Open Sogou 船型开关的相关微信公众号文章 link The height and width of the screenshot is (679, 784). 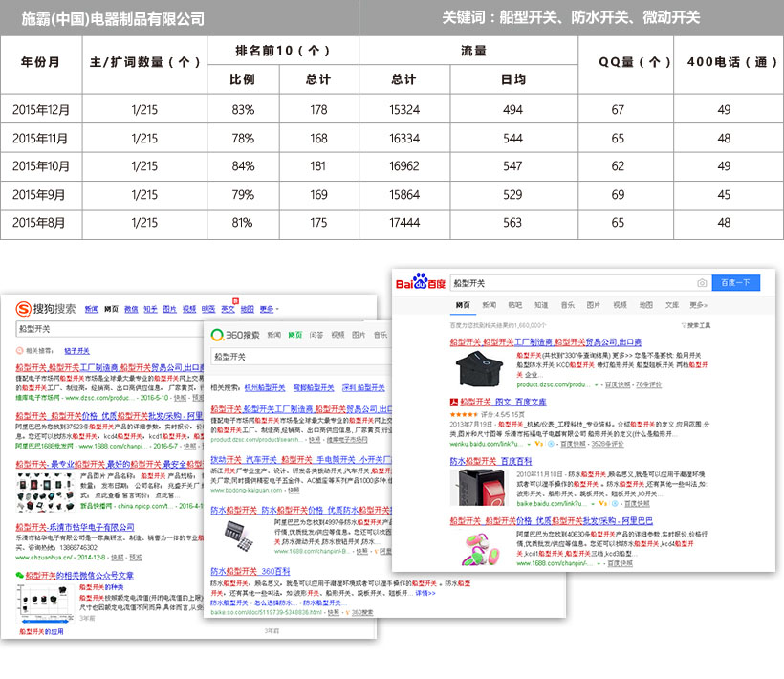[x=79, y=576]
